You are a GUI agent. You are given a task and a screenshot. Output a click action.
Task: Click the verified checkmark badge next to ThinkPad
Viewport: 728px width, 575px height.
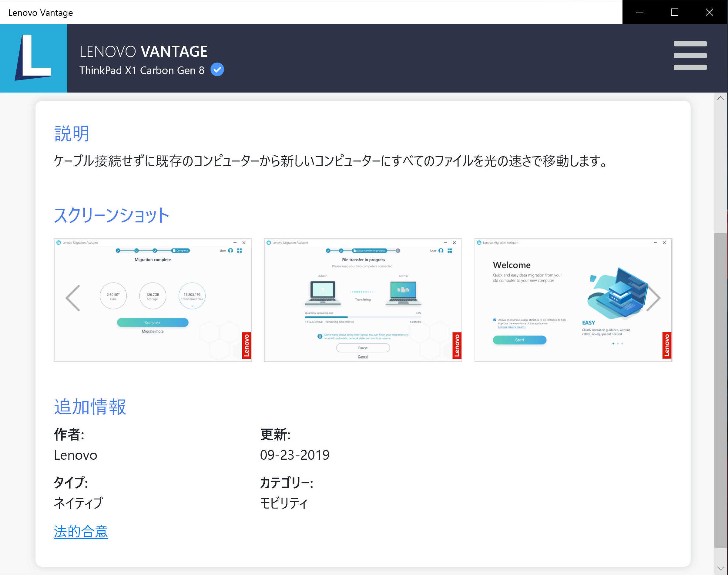(217, 70)
